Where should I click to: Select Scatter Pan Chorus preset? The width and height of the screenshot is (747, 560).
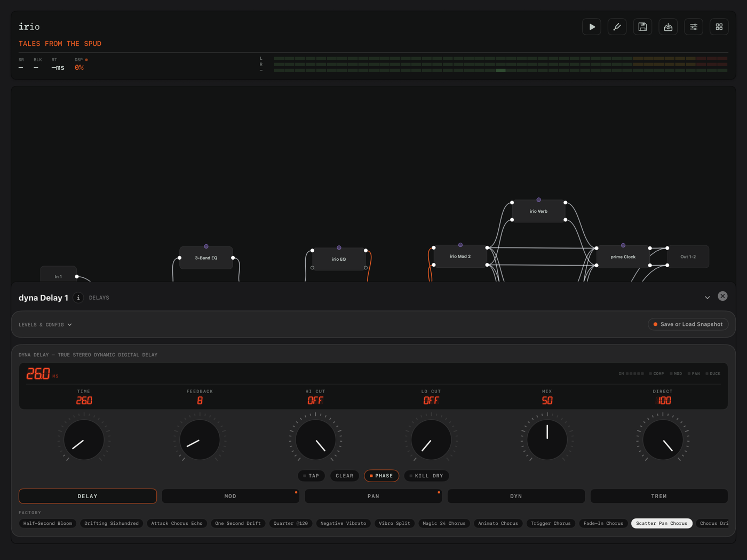pos(662,523)
